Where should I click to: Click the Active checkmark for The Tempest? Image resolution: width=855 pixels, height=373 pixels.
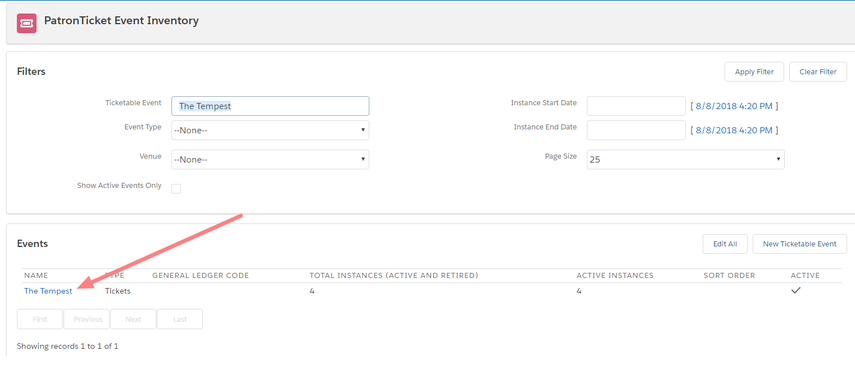pos(796,291)
